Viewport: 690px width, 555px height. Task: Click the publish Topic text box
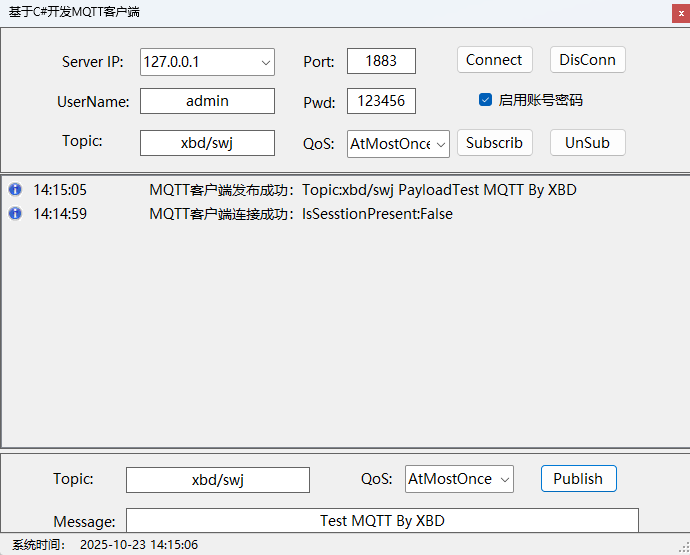[217, 480]
